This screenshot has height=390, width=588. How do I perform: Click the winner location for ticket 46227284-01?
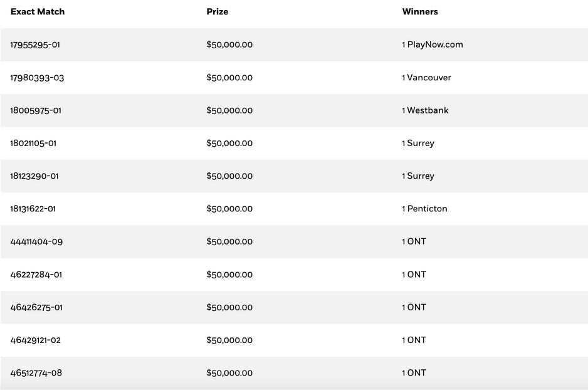coord(414,275)
